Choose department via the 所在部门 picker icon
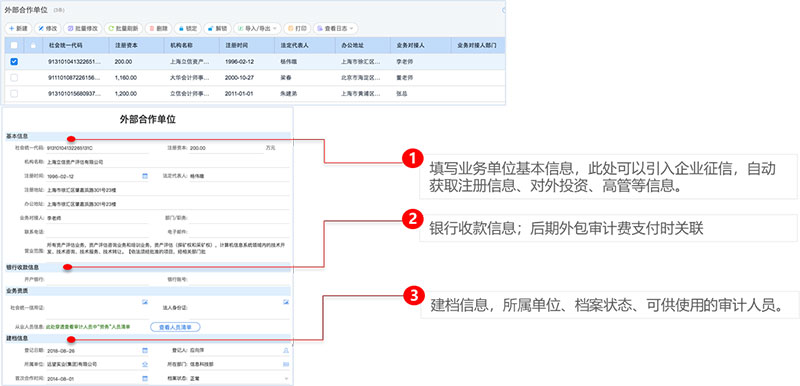This screenshot has width=800, height=386. (x=286, y=364)
